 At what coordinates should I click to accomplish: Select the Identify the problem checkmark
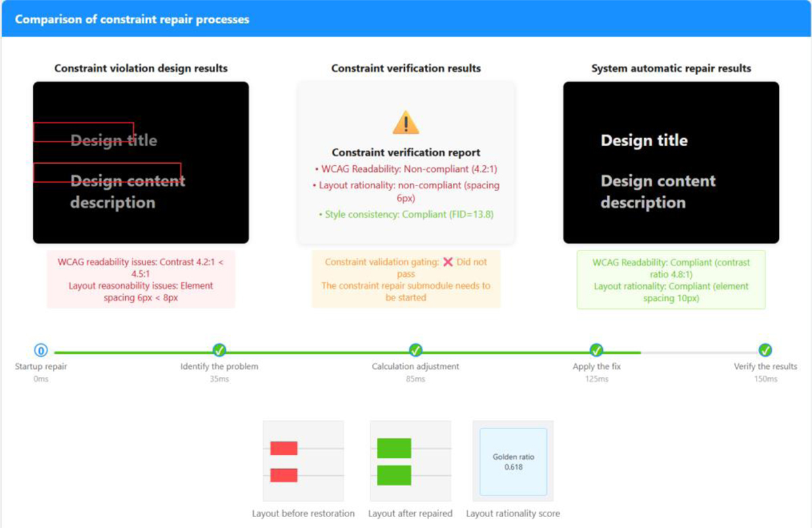[219, 350]
